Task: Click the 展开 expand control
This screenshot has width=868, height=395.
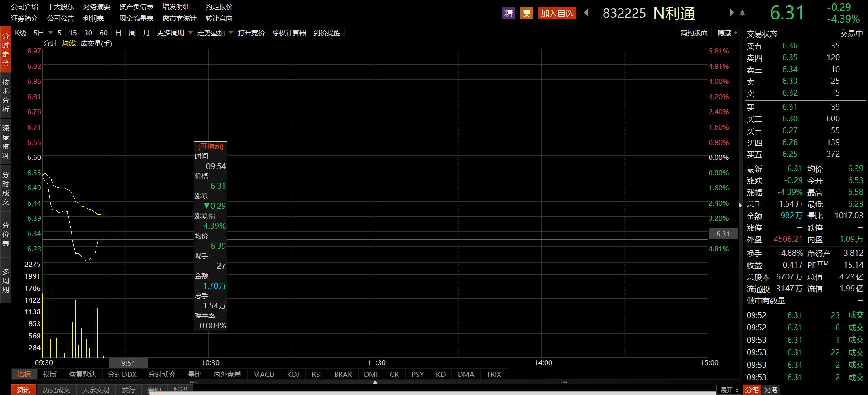Action: [x=729, y=390]
